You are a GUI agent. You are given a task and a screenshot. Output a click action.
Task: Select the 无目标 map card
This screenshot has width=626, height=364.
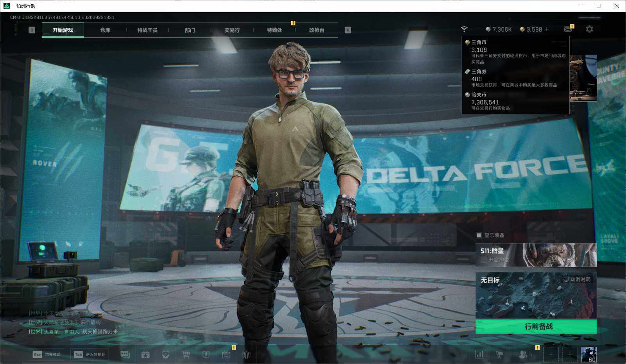[536, 296]
